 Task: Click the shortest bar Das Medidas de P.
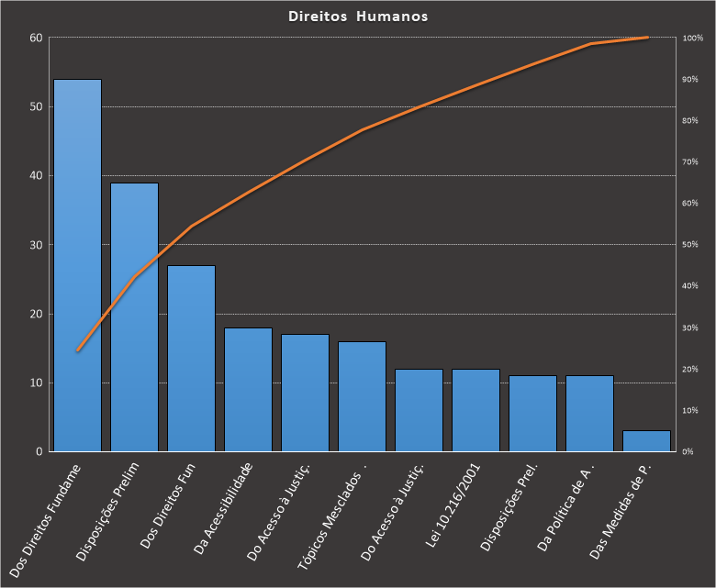646,441
